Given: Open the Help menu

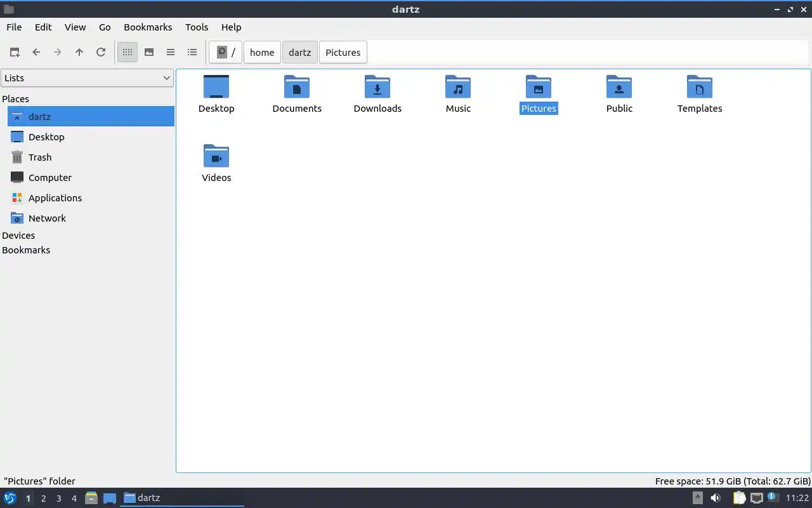Looking at the screenshot, I should click(x=231, y=27).
